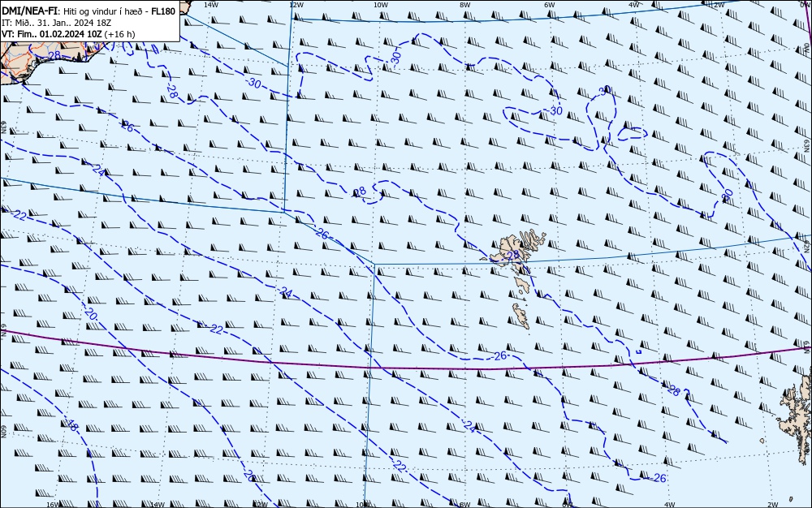This screenshot has width=812, height=508.
Task: Click the '10W' longitude label on bottom edge
Action: 363,505
